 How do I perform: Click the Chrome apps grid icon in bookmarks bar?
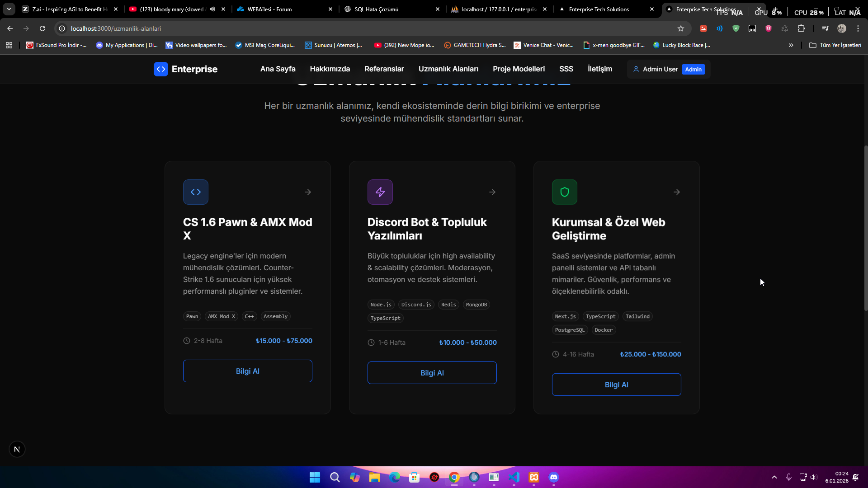coord(9,45)
